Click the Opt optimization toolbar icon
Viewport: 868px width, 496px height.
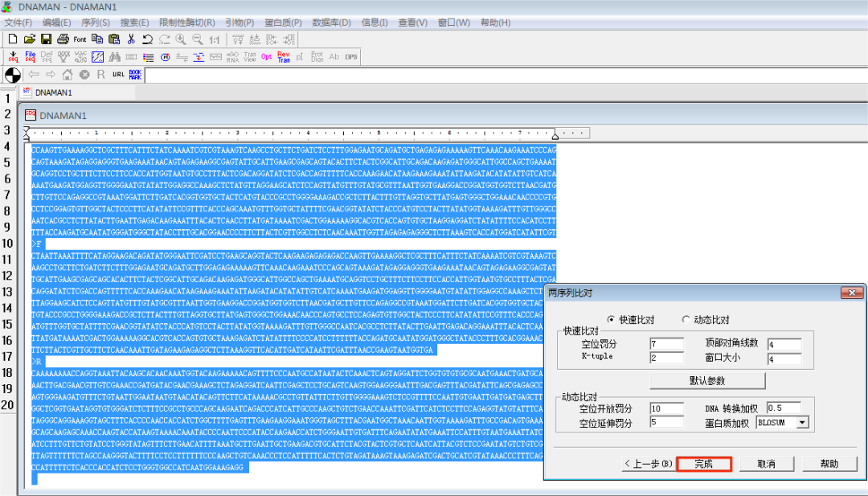266,55
